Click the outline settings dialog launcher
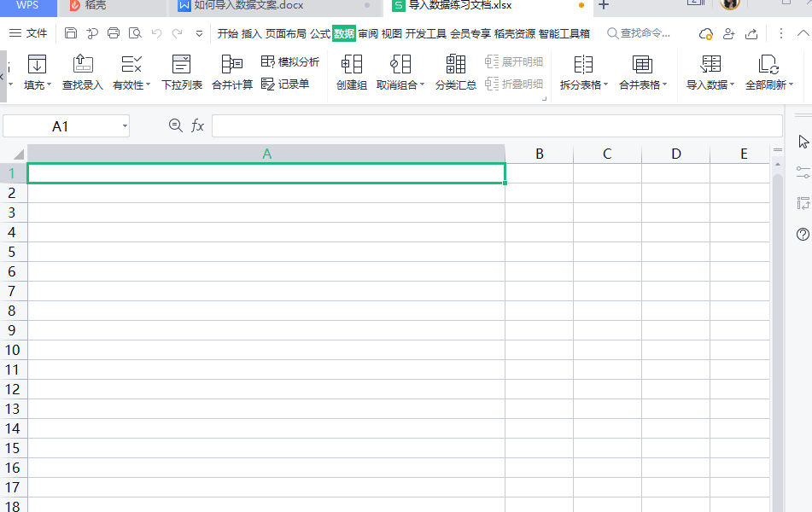The image size is (812, 512). point(544,98)
